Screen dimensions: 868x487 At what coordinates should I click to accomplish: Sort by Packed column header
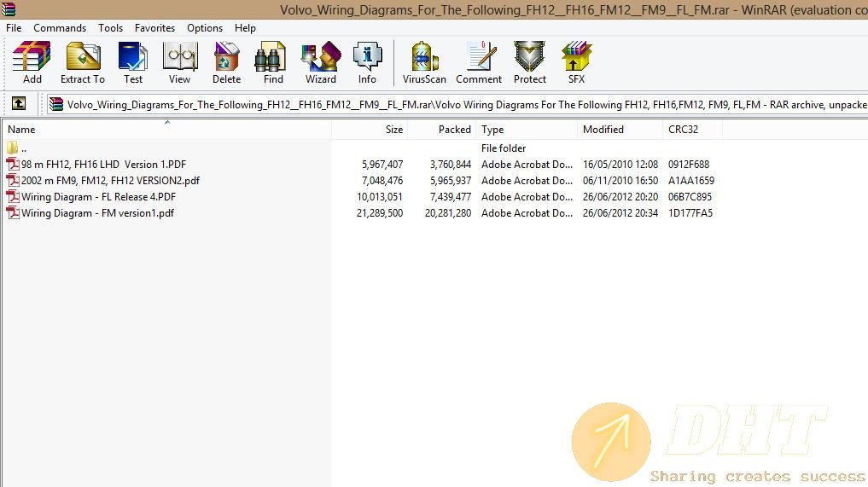coord(442,130)
